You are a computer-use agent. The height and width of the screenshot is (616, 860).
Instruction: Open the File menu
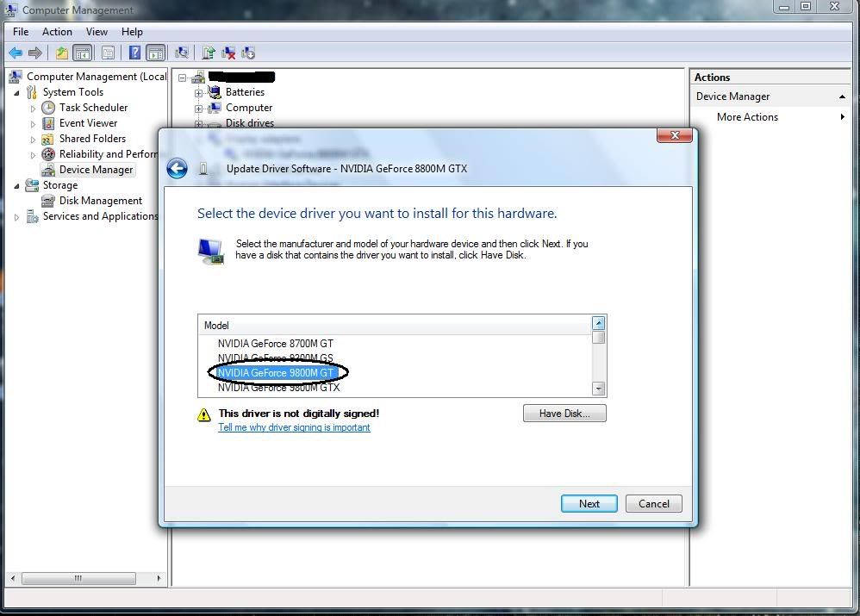coord(21,32)
